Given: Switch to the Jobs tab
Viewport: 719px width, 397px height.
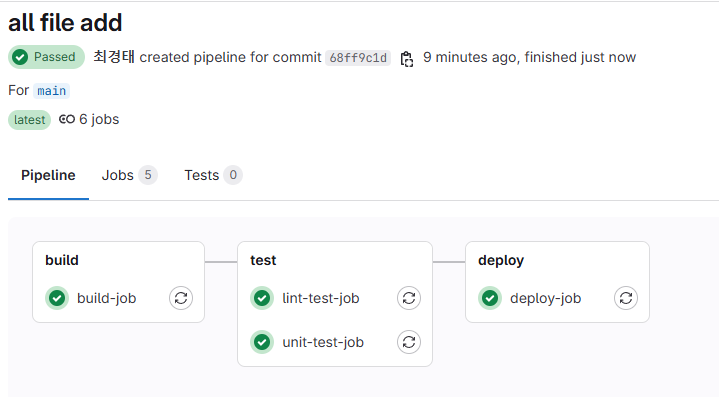Looking at the screenshot, I should point(129,175).
